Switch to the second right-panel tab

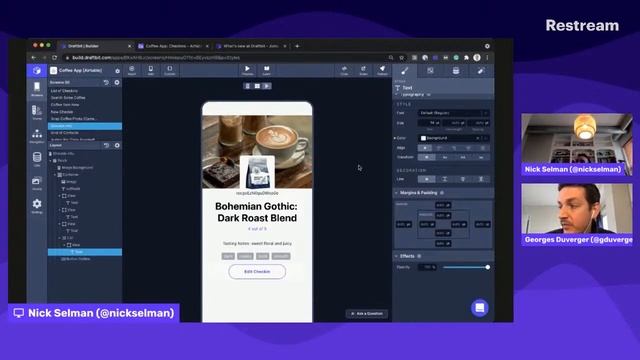pyautogui.click(x=430, y=71)
